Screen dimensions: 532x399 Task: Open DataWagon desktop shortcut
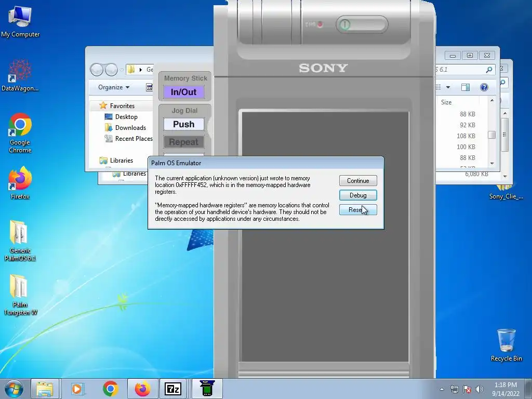coord(20,75)
